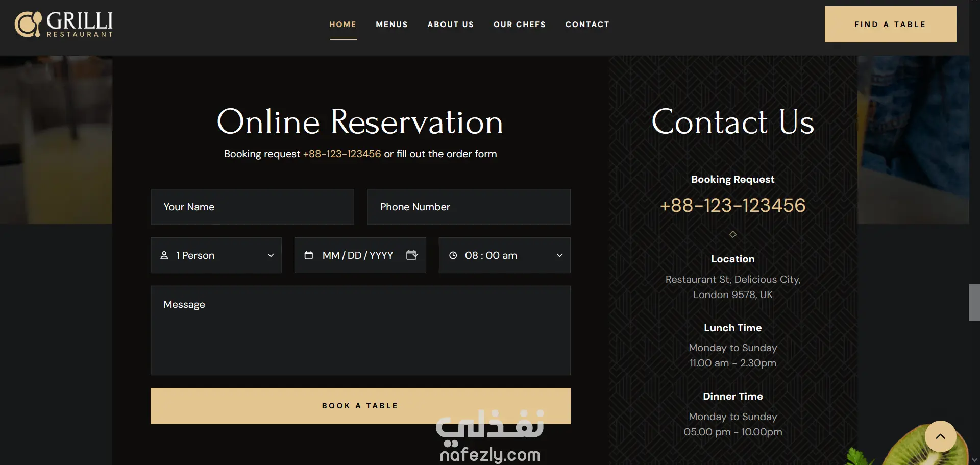Open the About Us navigation link
The image size is (980, 465).
click(451, 25)
